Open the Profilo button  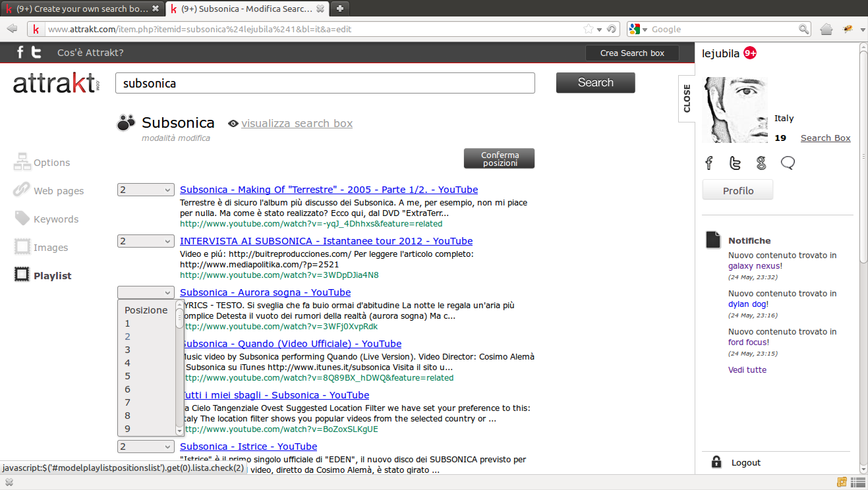pyautogui.click(x=738, y=190)
